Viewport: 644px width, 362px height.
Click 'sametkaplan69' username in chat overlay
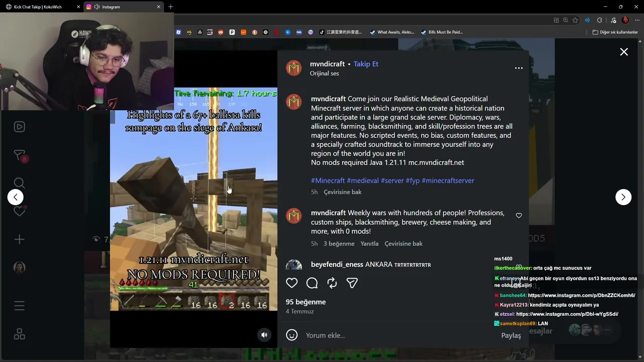tap(518, 324)
